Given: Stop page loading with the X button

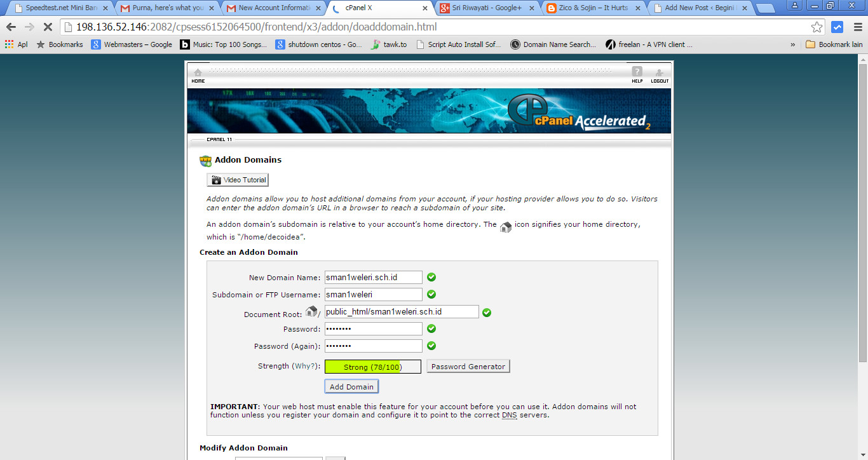Looking at the screenshot, I should [47, 27].
